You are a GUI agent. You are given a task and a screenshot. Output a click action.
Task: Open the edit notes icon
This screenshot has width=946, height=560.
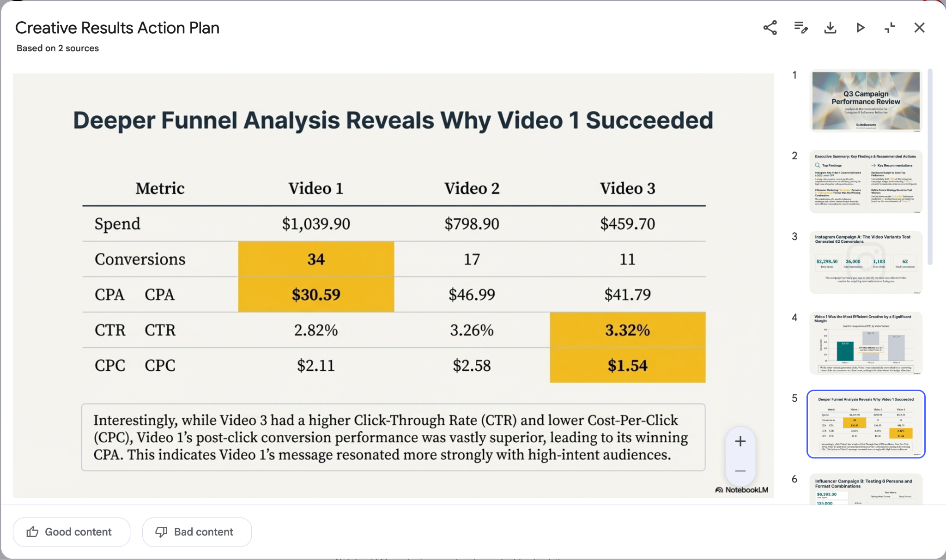800,28
